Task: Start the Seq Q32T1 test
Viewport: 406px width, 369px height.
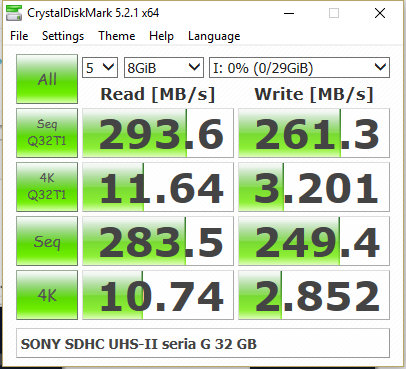Action: click(x=47, y=133)
